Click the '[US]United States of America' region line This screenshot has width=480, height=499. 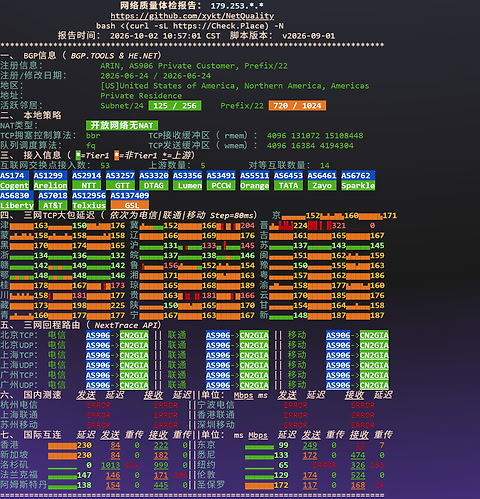pos(235,86)
